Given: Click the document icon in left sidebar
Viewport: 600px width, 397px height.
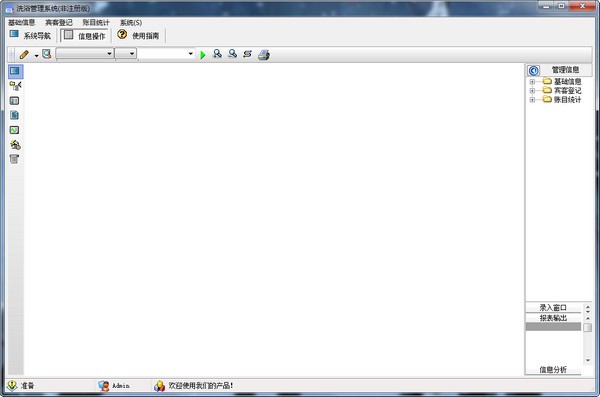Looking at the screenshot, I should tap(15, 115).
